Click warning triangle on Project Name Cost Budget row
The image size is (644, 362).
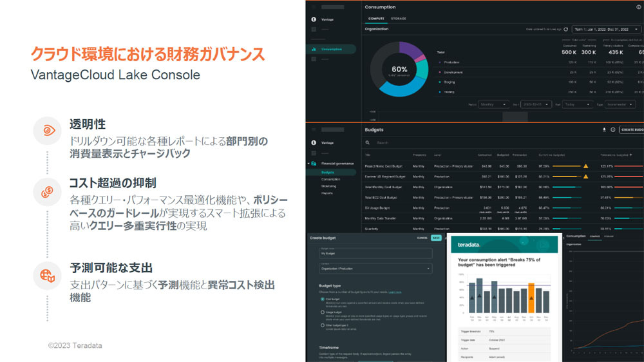pos(585,166)
